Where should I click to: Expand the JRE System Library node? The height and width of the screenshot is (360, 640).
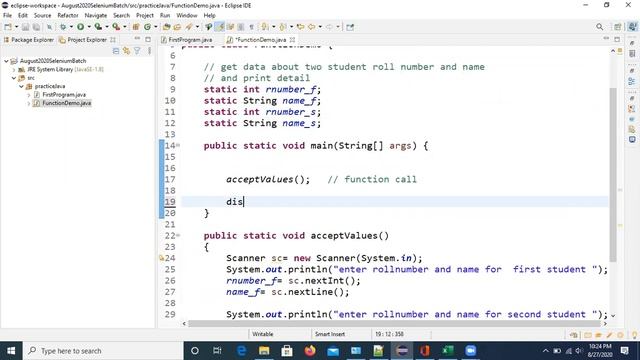coord(14,69)
